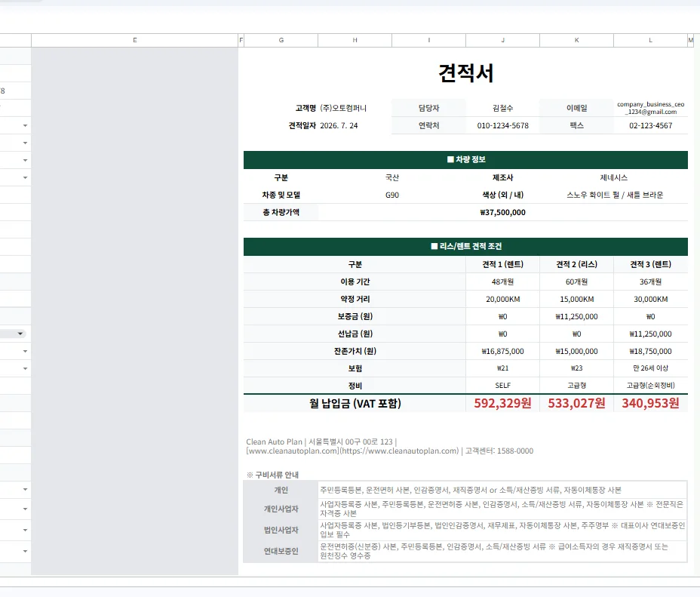The width and height of the screenshot is (700, 597).
Task: Select fax number 02-123-4567 cell
Action: tap(650, 125)
